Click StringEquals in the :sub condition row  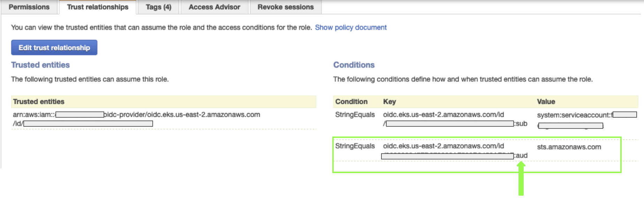tap(355, 115)
